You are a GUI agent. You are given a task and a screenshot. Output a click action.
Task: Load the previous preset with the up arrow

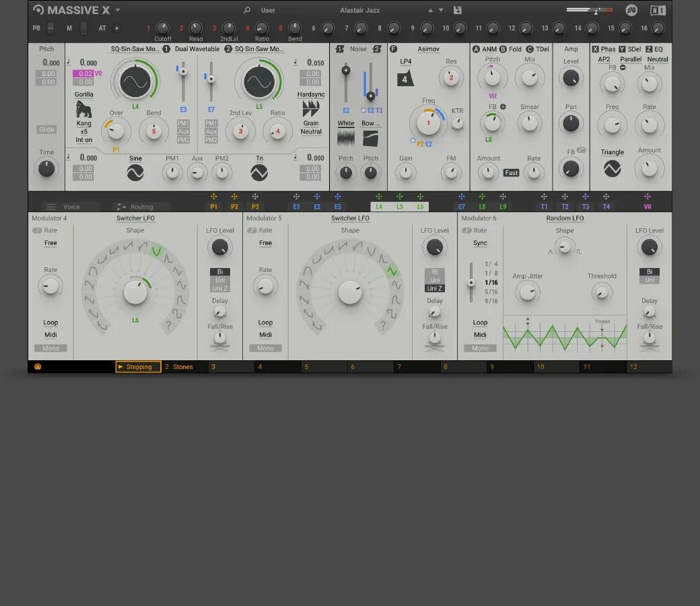click(430, 10)
